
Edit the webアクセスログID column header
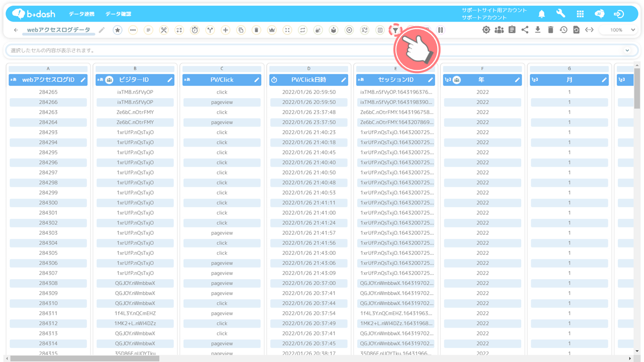83,79
